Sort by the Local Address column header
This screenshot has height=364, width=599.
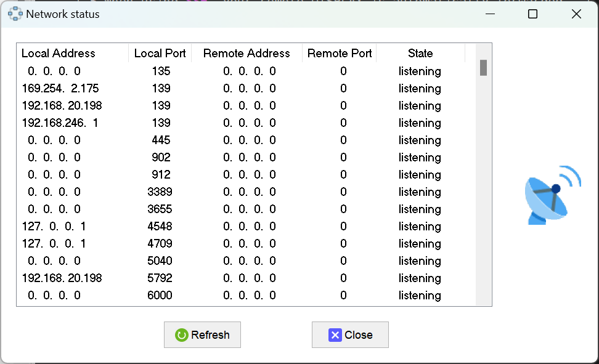59,54
